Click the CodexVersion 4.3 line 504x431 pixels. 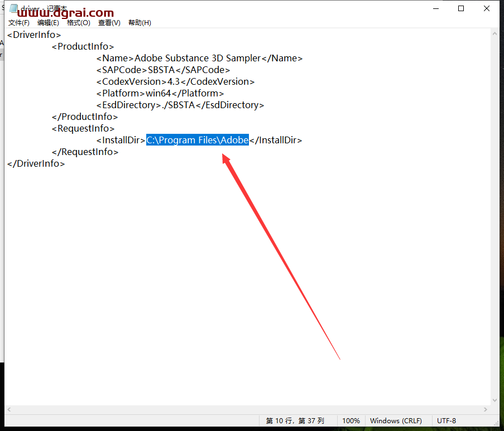175,81
